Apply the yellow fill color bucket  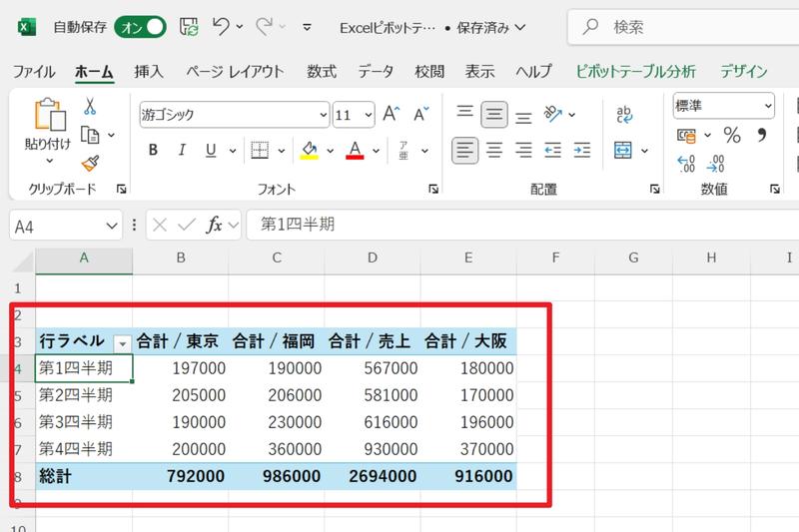310,150
